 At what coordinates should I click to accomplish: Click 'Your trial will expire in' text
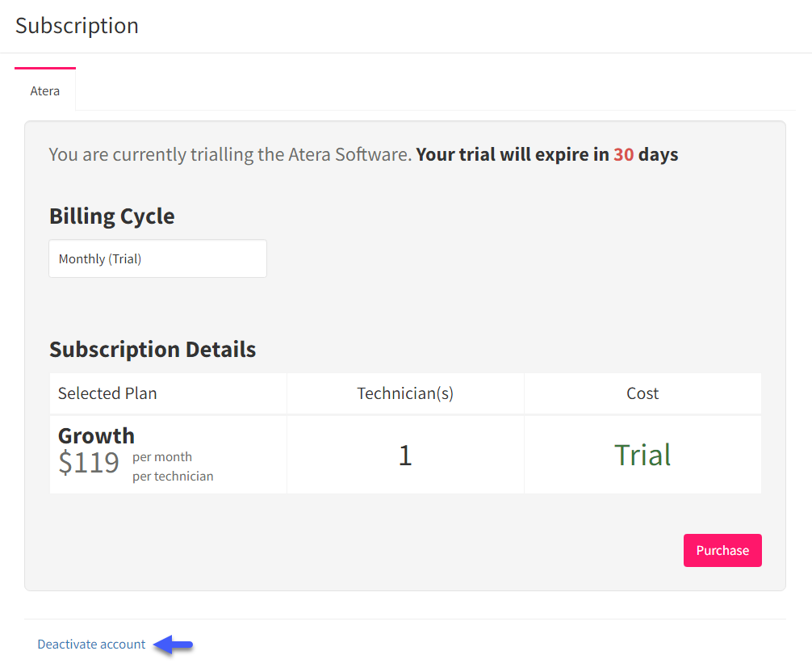(x=513, y=154)
